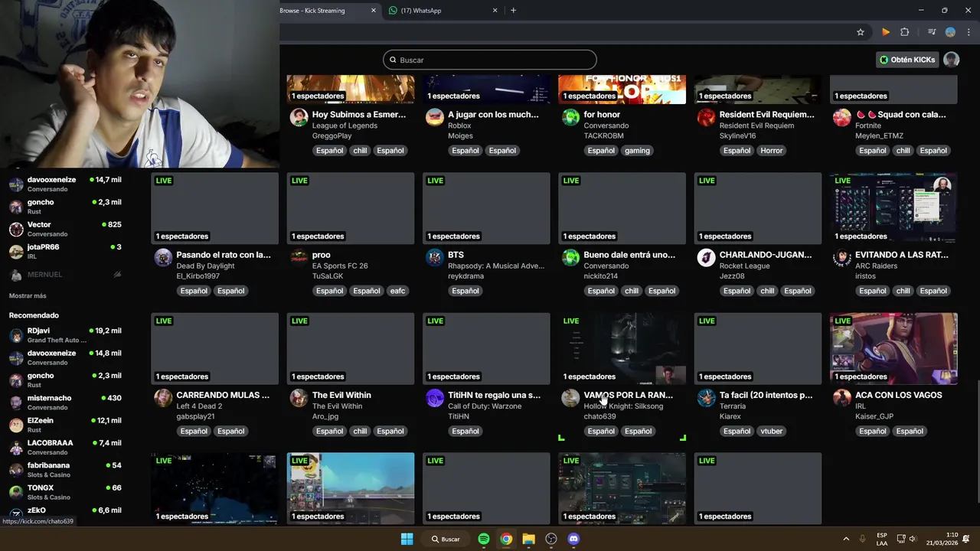This screenshot has width=980, height=551.
Task: Open TONGX recommended channel
Action: coord(65,492)
